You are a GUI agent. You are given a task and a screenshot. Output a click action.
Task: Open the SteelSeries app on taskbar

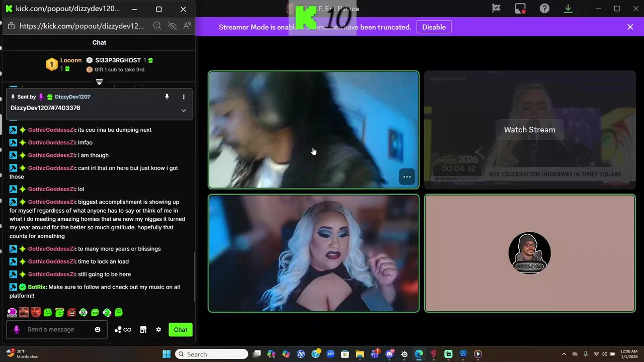coord(404,354)
